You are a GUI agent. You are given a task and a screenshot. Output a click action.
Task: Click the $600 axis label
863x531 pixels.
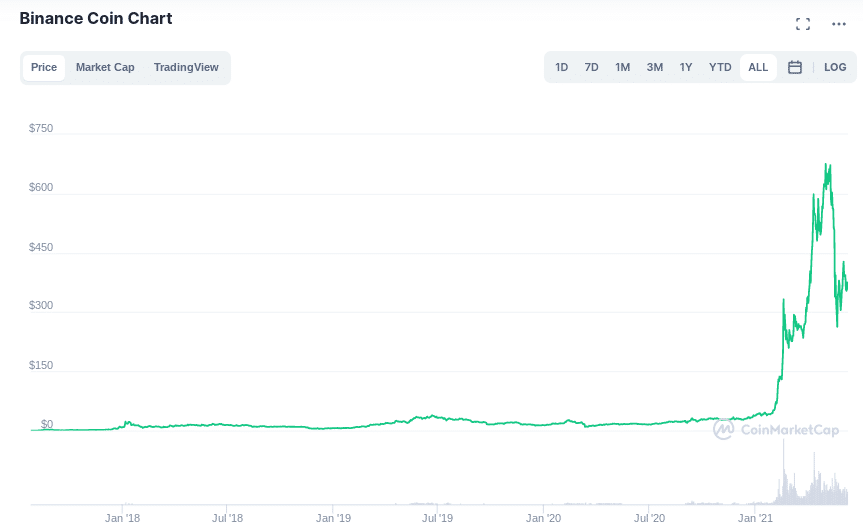pos(41,187)
